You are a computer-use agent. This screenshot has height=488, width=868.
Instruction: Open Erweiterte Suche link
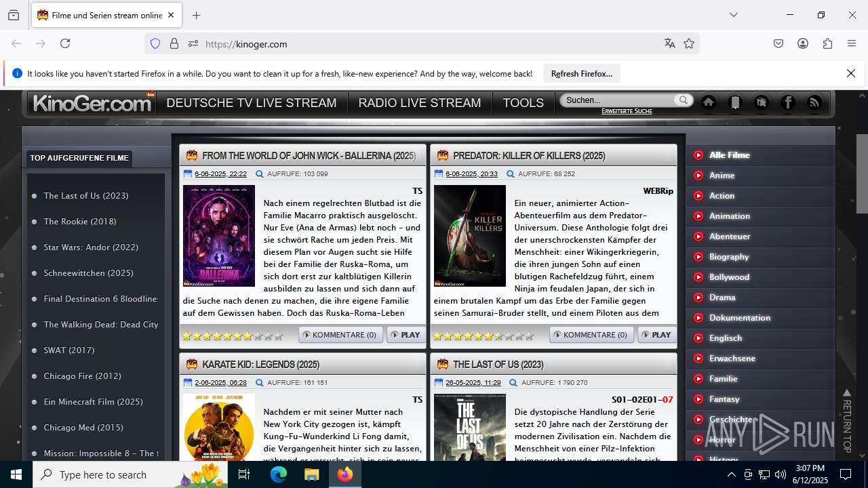pos(627,111)
